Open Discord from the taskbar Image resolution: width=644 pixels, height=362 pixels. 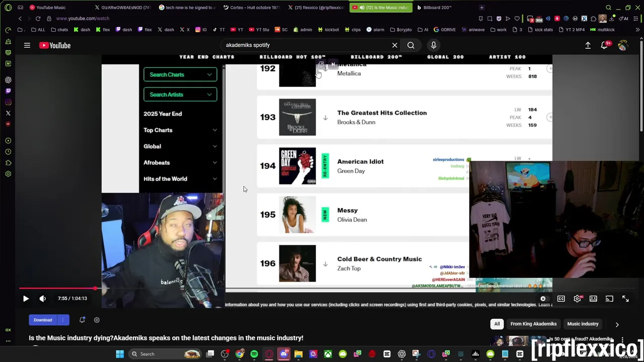(284, 354)
